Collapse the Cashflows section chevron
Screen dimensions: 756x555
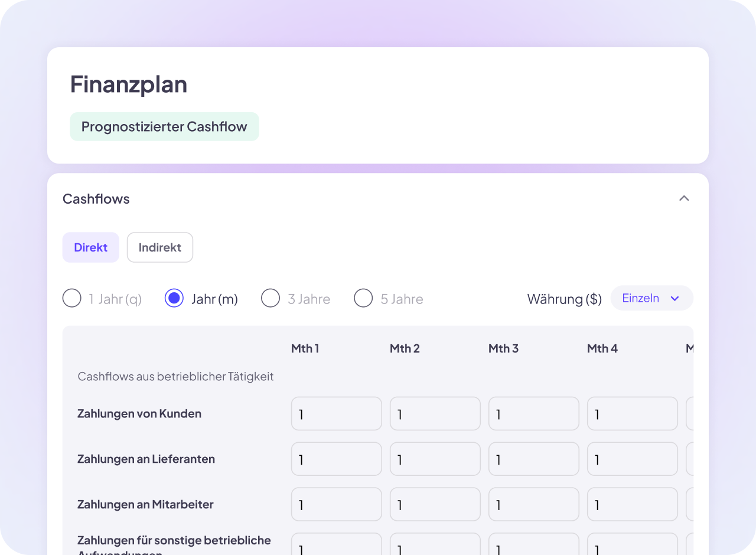pyautogui.click(x=684, y=198)
